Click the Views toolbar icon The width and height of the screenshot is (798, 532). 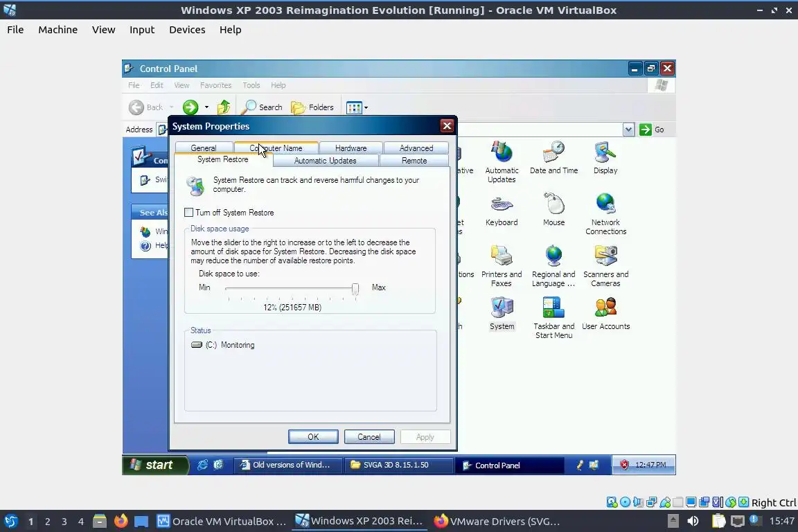(354, 107)
